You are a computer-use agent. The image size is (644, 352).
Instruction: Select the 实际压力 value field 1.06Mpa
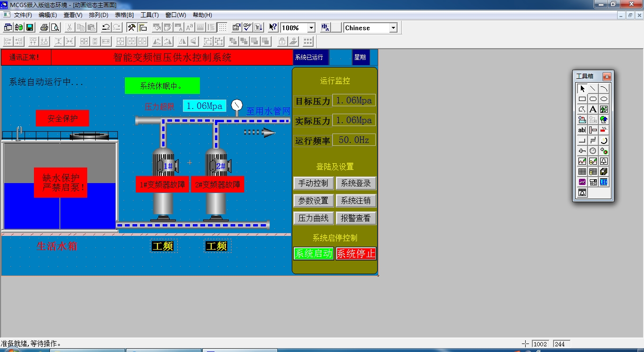354,120
